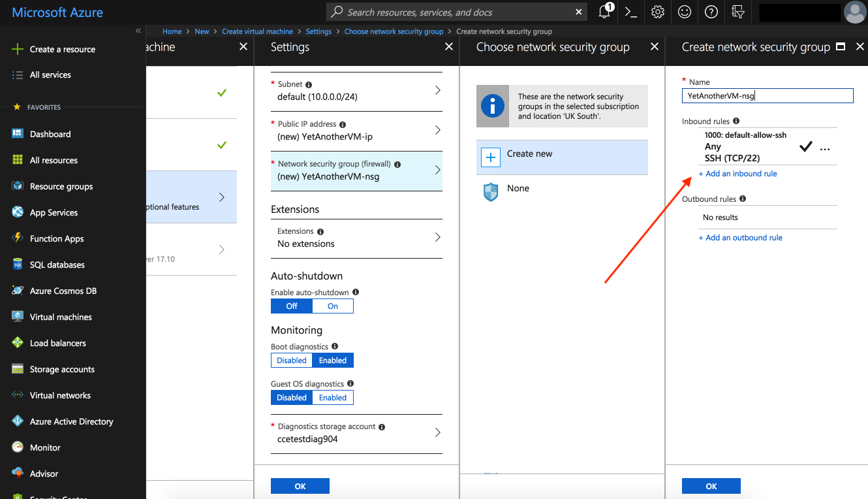Open the notifications bell icon
Viewport: 868px width, 499px height.
pyautogui.click(x=605, y=12)
